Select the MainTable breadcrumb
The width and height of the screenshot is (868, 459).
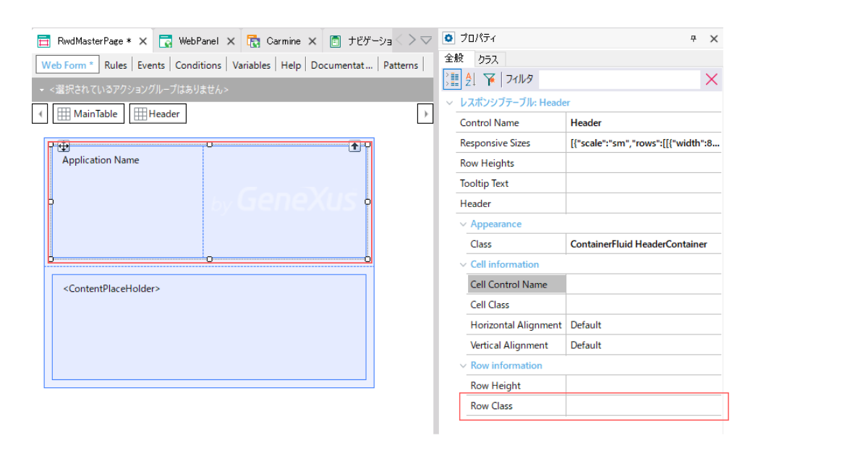click(88, 114)
